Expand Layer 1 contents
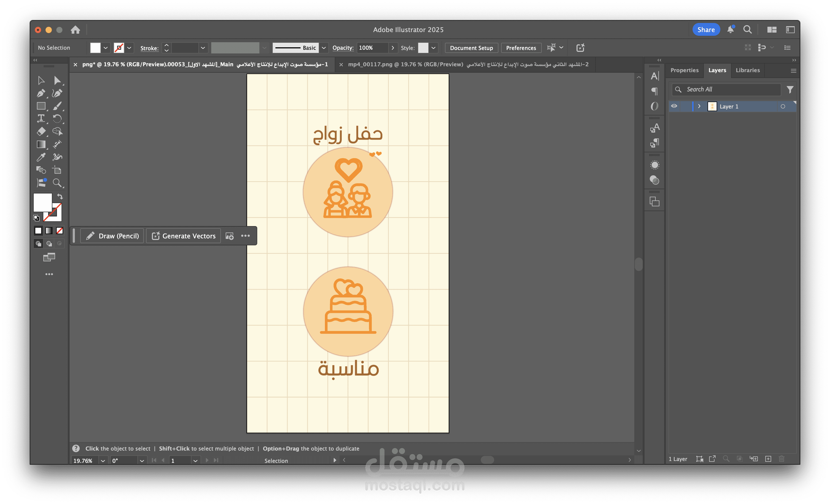 699,106
